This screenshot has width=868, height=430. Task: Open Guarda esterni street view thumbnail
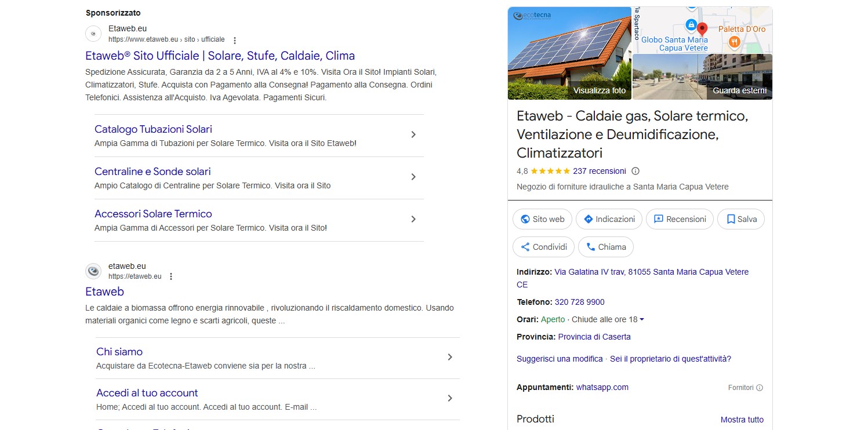coord(702,77)
